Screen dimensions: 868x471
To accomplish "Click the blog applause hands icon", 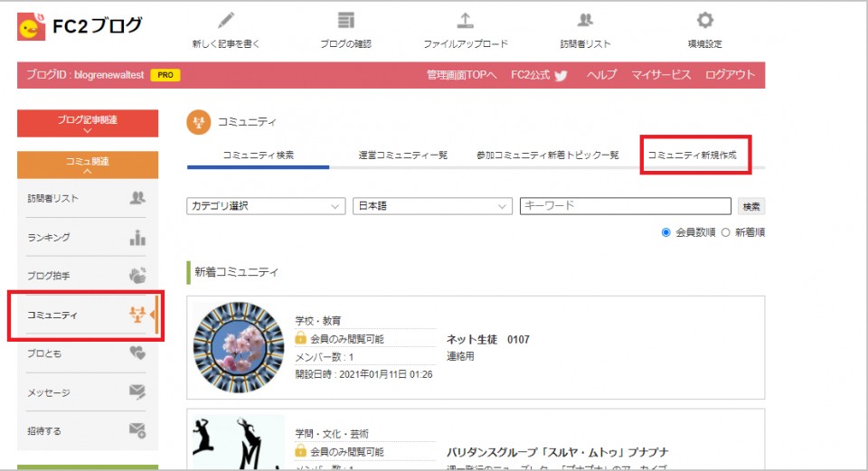I will [x=137, y=275].
